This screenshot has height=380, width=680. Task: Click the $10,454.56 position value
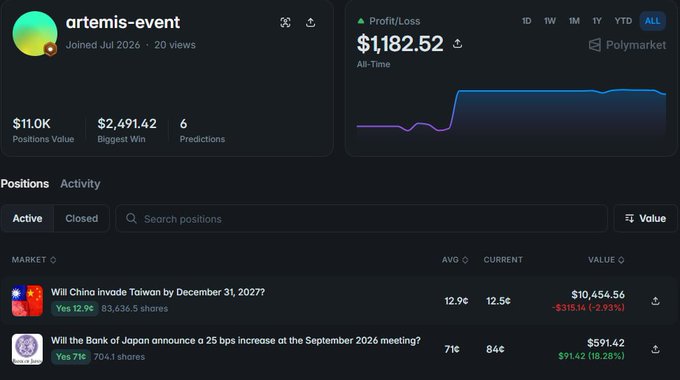tap(598, 295)
